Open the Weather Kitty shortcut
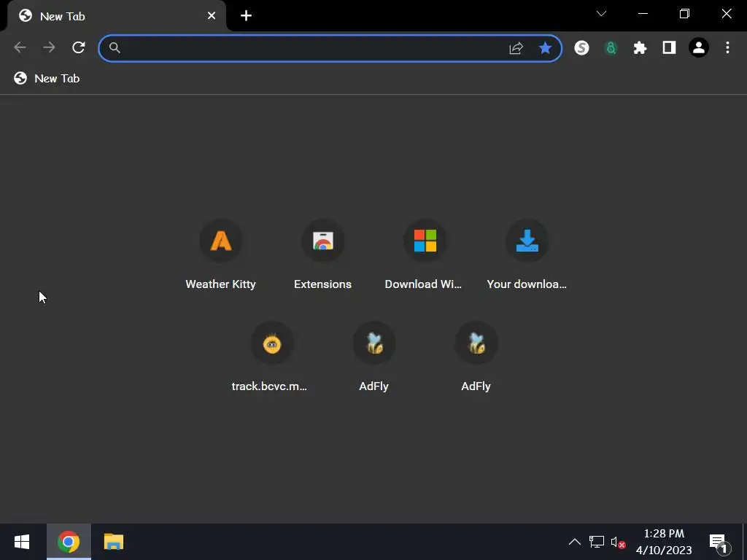 click(220, 255)
